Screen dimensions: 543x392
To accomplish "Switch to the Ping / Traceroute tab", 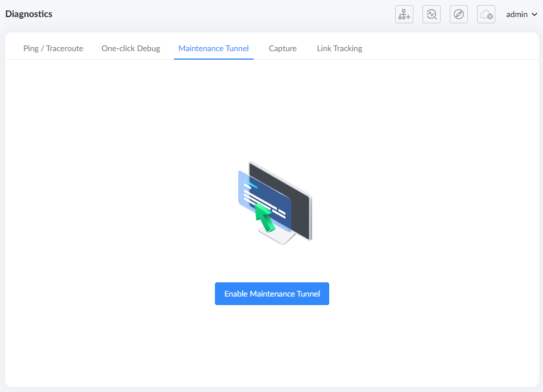I will 53,48.
